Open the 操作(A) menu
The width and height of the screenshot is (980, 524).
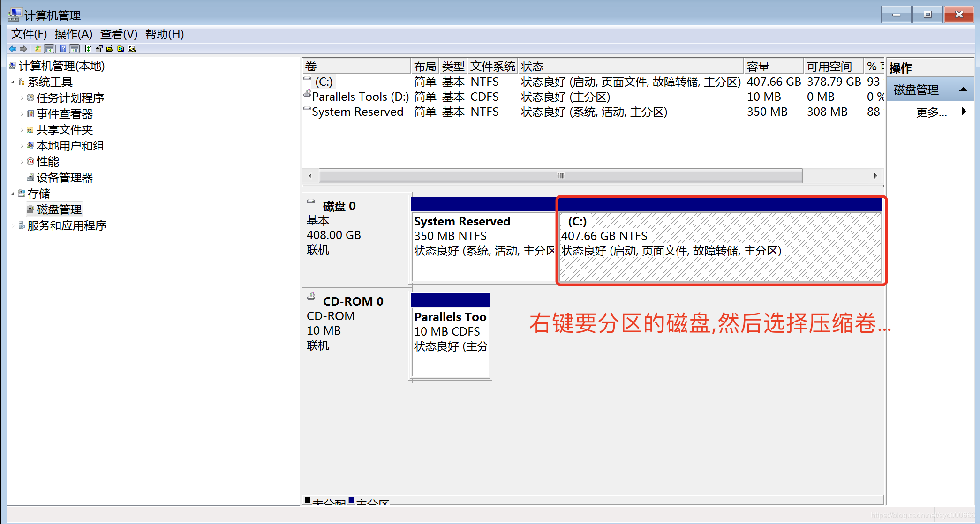tap(73, 34)
